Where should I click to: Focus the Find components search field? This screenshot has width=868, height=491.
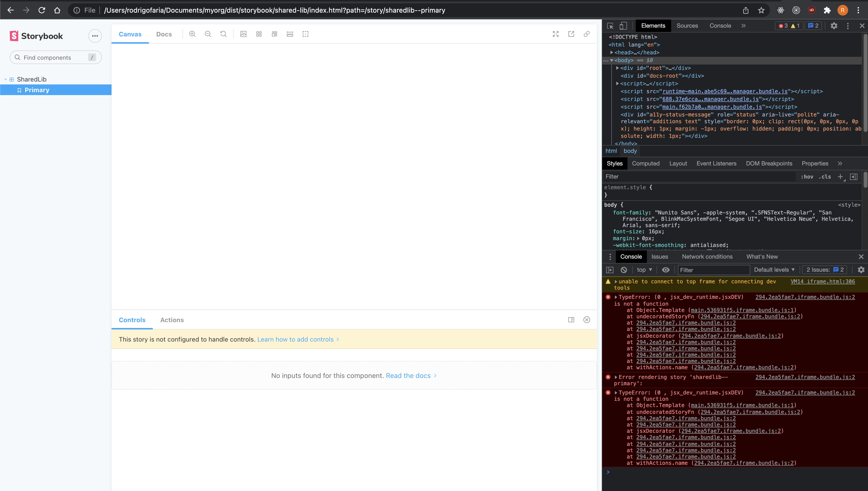(x=56, y=57)
